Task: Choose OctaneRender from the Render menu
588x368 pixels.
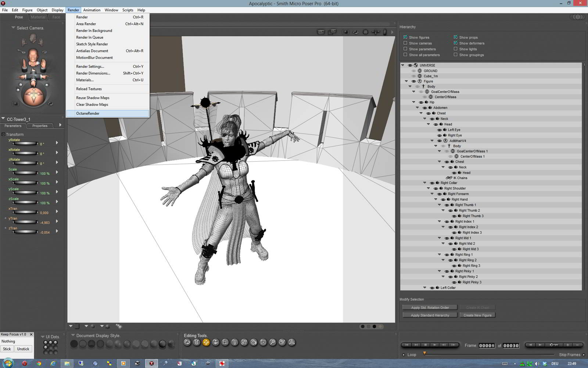Action: [x=88, y=113]
